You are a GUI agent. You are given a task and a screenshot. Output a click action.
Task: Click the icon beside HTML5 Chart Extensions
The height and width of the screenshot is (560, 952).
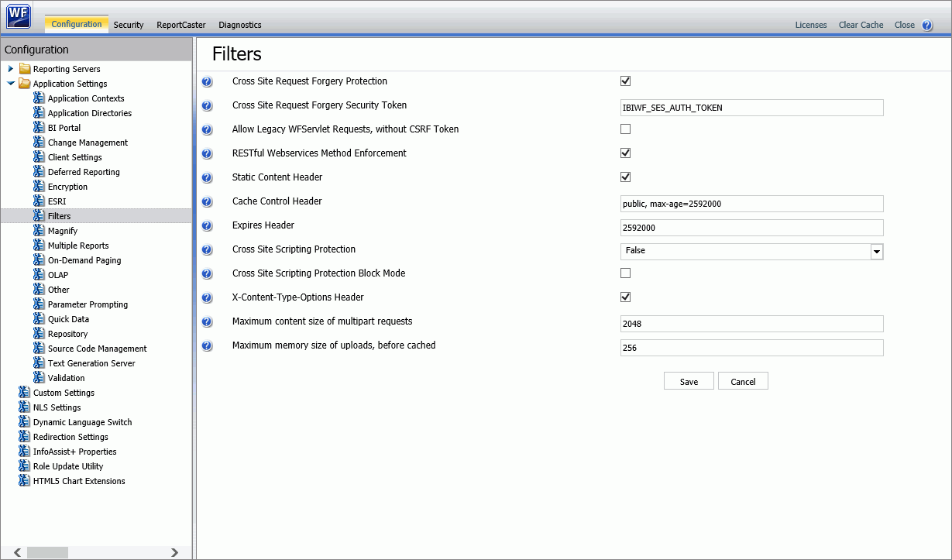24,481
